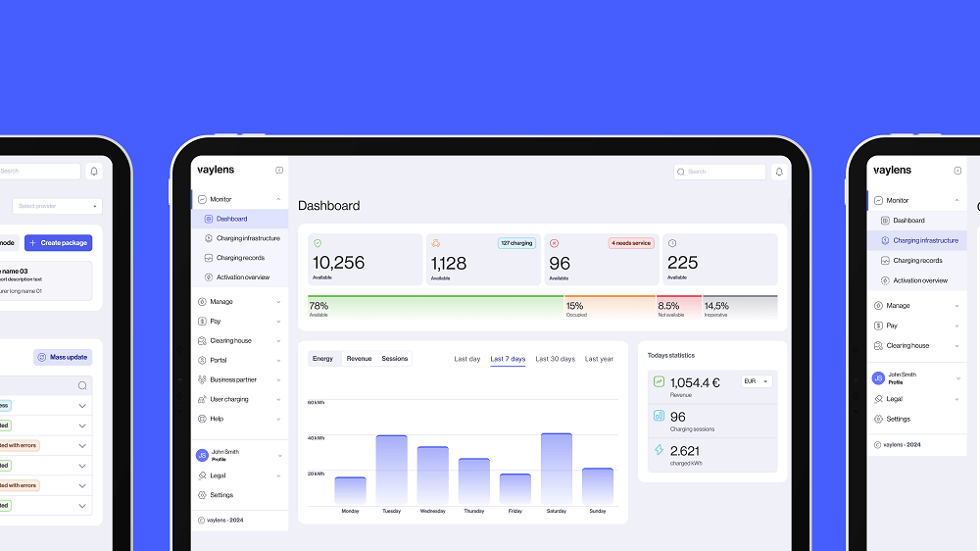Click Clearing house icon in center sidebar
This screenshot has width=980, height=551.
tap(202, 341)
